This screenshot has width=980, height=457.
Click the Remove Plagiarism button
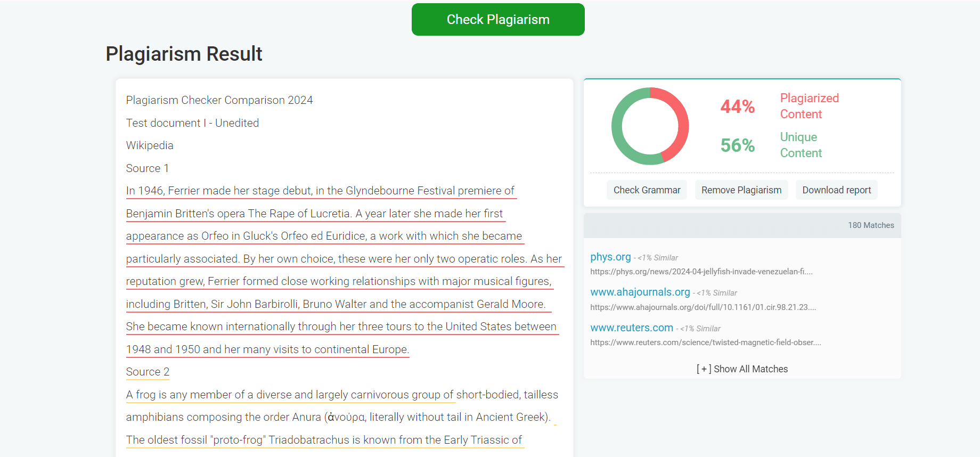point(741,190)
